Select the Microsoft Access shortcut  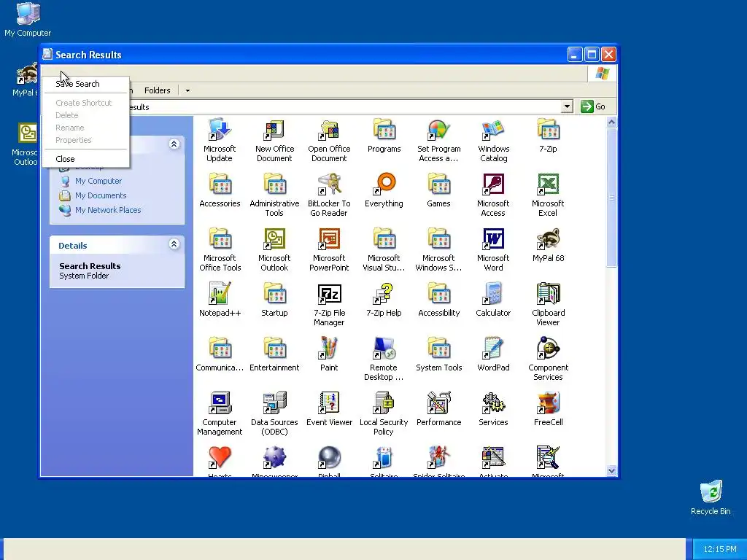coord(494,195)
